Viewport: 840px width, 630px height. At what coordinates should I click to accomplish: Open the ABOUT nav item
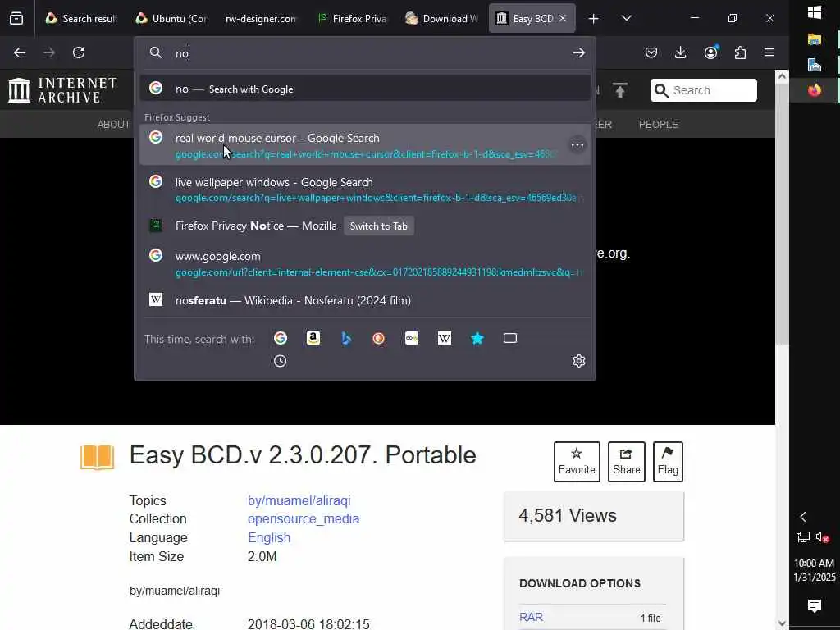point(113,125)
